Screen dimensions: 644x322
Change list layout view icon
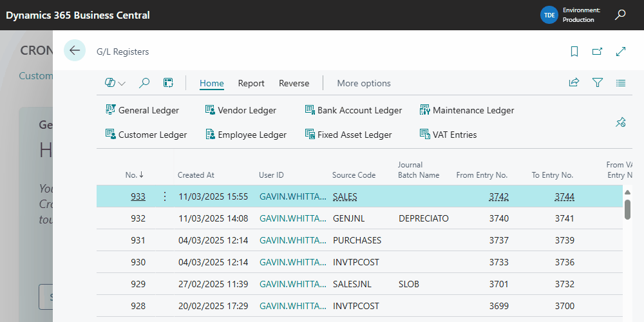pos(621,83)
